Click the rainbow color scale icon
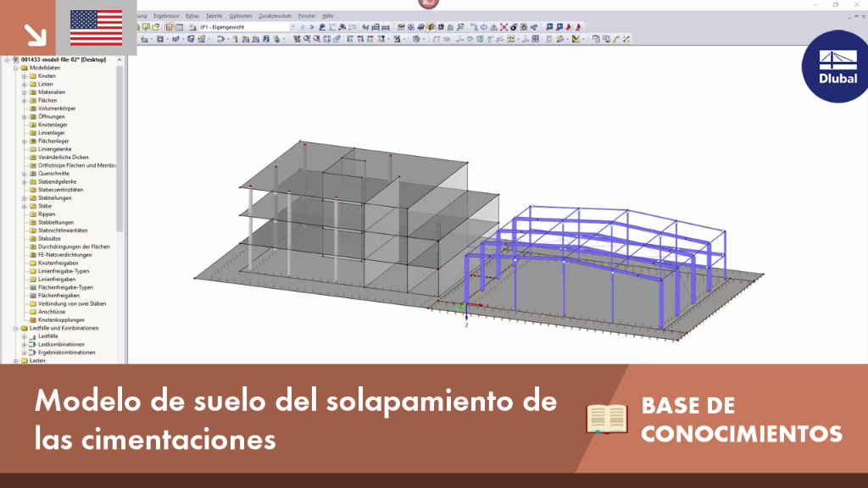The image size is (868, 488). 576,39
